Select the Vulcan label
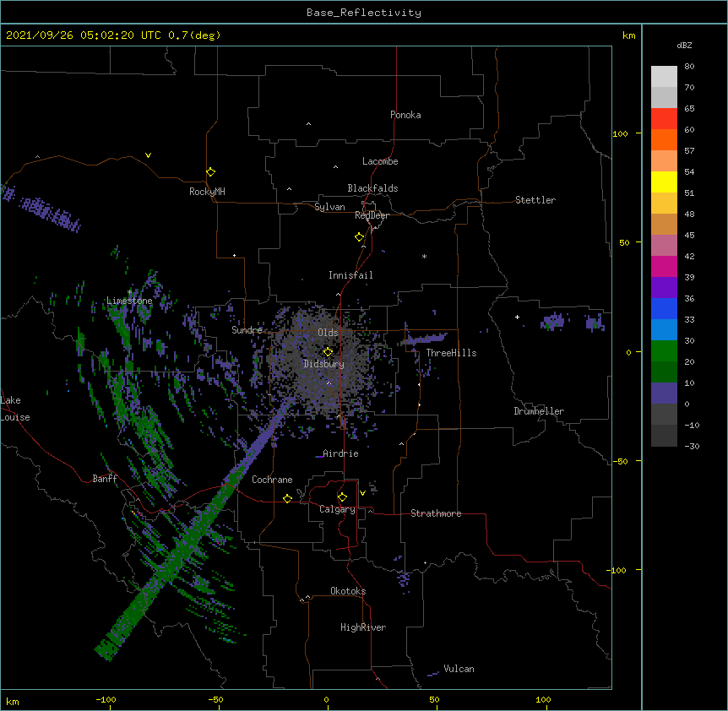The height and width of the screenshot is (711, 728). coord(459,669)
